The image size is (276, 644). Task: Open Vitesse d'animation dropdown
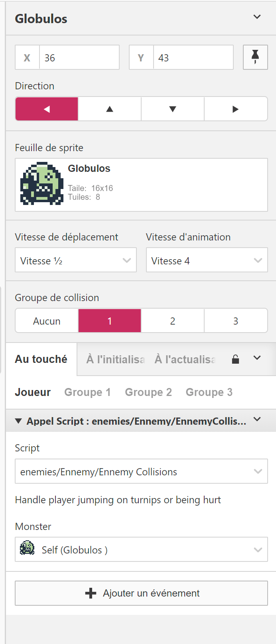coord(207,260)
